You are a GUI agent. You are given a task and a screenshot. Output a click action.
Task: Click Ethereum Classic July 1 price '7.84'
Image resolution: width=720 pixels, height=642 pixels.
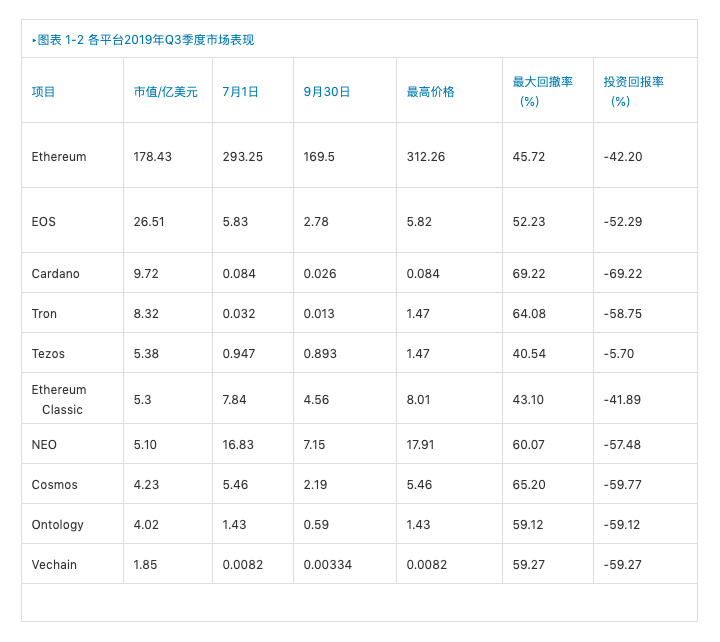234,400
